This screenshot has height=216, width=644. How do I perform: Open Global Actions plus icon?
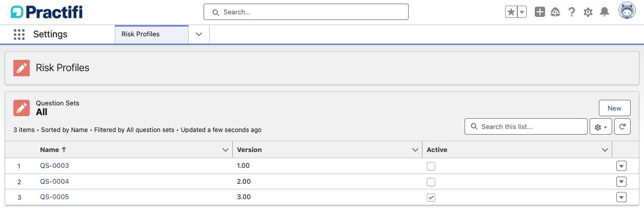pyautogui.click(x=539, y=12)
